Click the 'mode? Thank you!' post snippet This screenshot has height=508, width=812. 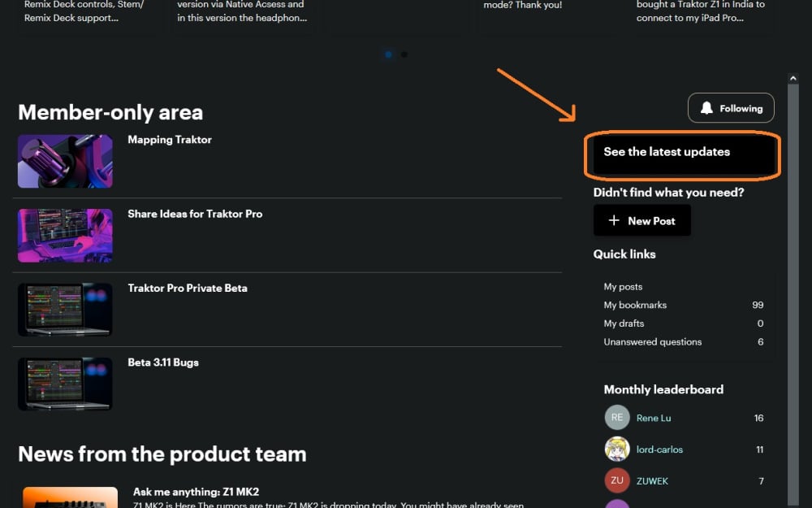point(522,5)
